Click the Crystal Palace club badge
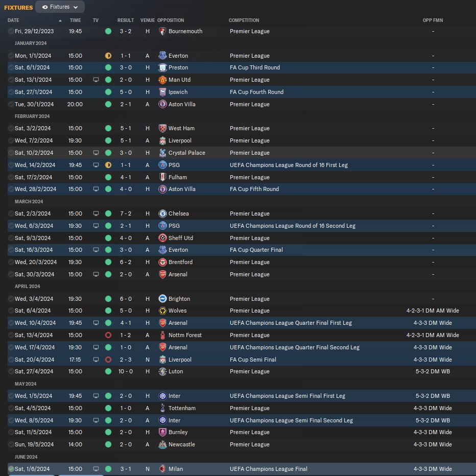Screen dimensions: 476x476 click(x=163, y=153)
